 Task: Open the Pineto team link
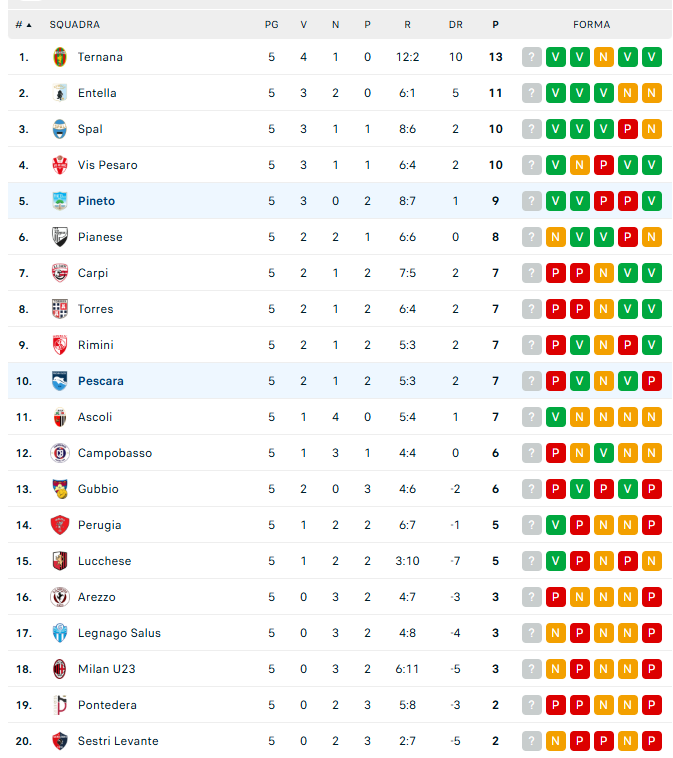[x=97, y=201]
